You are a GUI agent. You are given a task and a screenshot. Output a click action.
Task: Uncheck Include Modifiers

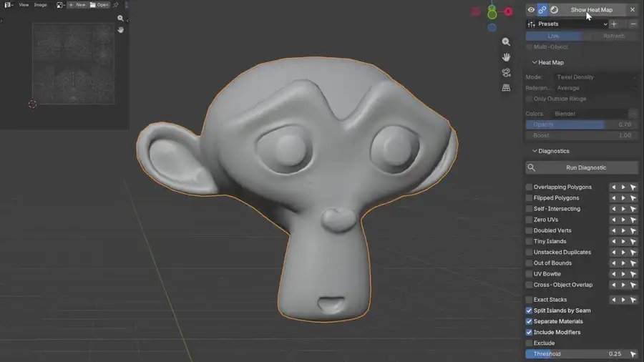click(529, 333)
